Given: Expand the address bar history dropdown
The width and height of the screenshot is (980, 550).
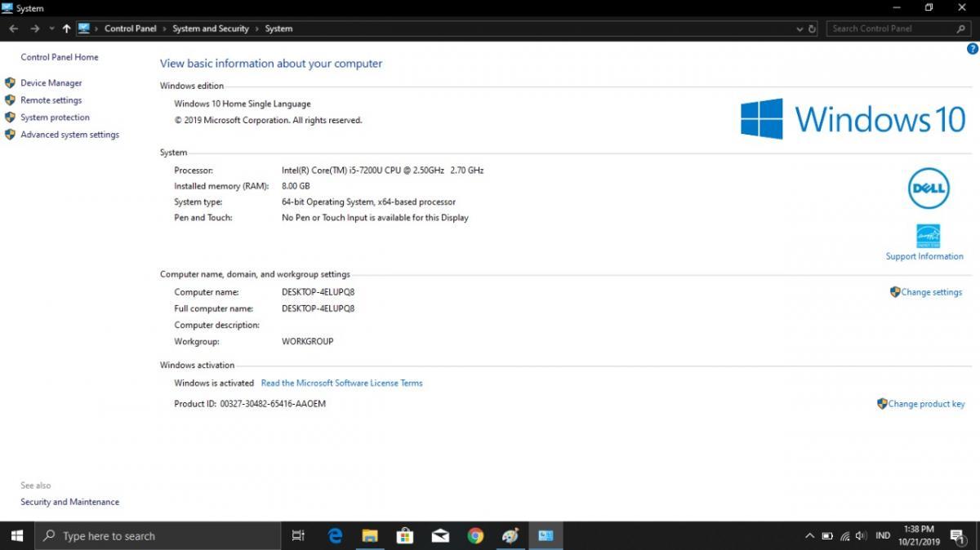Looking at the screenshot, I should [x=800, y=29].
